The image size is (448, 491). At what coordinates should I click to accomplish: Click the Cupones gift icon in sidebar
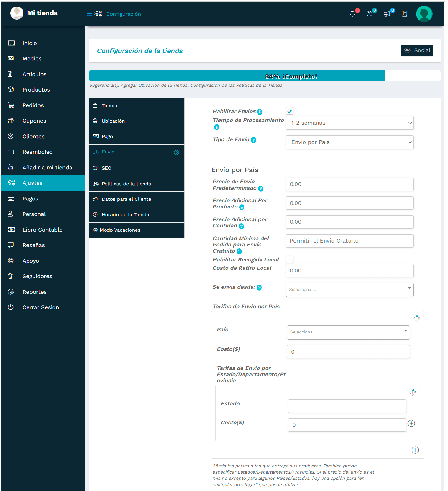point(11,121)
